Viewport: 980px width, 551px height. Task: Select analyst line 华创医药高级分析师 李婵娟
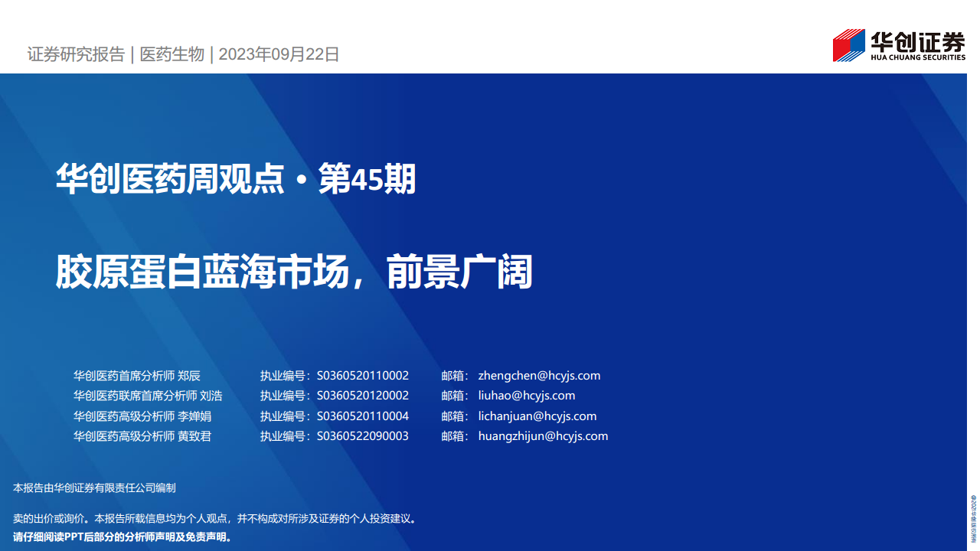(142, 416)
